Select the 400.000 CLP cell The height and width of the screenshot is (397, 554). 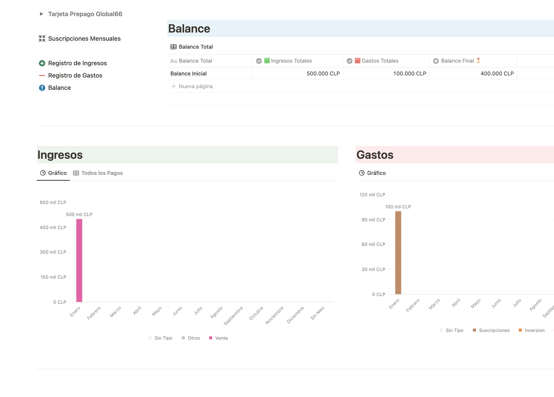tap(473, 74)
